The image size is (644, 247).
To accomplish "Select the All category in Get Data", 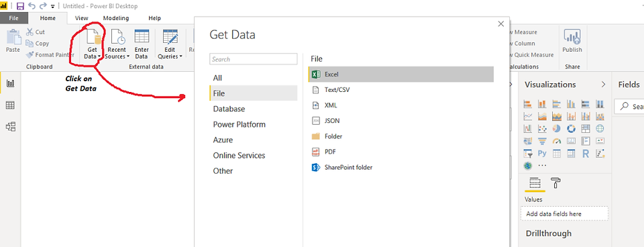I will [x=253, y=78].
